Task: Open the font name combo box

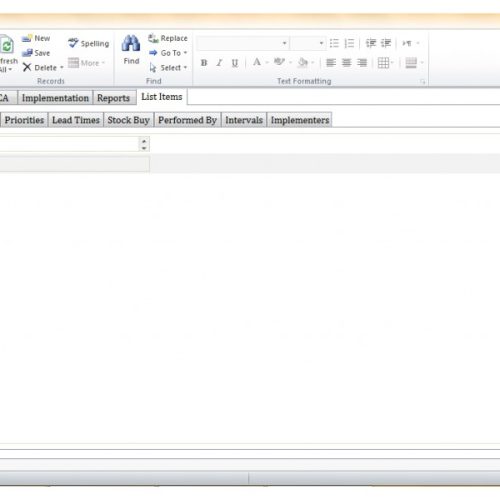Action: [x=242, y=43]
